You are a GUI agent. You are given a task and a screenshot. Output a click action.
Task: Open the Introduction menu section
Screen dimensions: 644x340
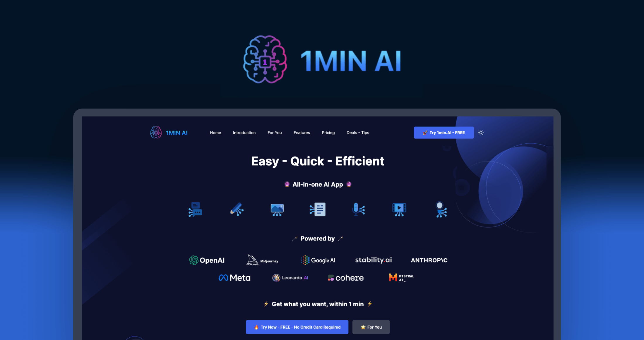tap(244, 132)
